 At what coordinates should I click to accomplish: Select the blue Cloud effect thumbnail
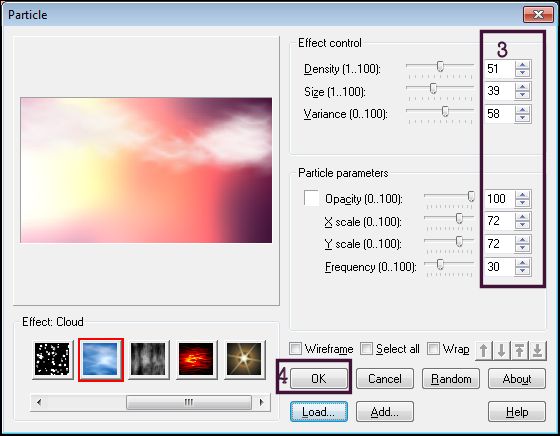pyautogui.click(x=100, y=359)
